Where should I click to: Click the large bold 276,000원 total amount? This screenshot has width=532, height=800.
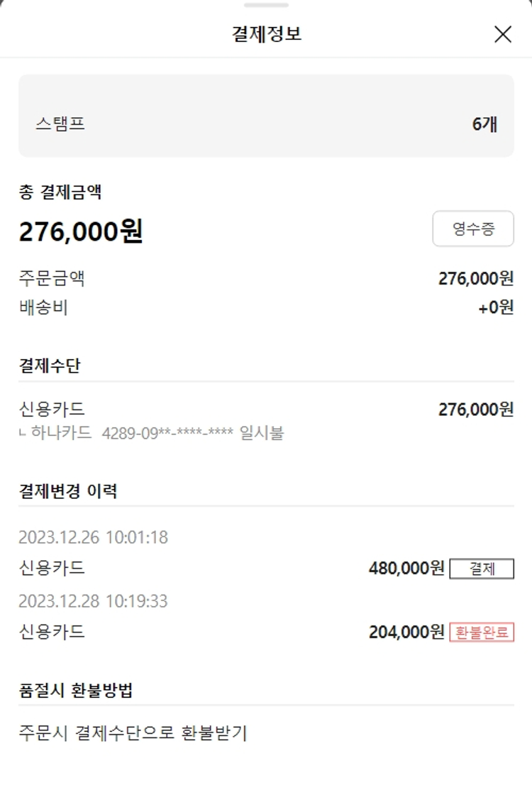(81, 231)
